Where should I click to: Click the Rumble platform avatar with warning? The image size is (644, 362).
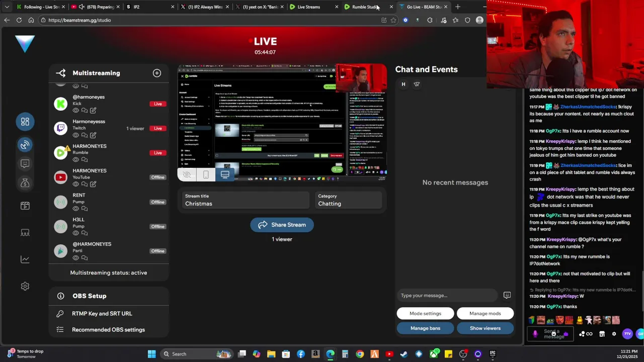pyautogui.click(x=61, y=152)
